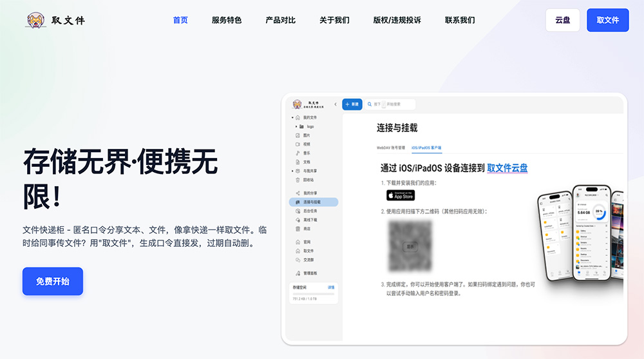644x359 pixels.
Task: Select the 文档 document icon in the preview
Action: click(298, 162)
